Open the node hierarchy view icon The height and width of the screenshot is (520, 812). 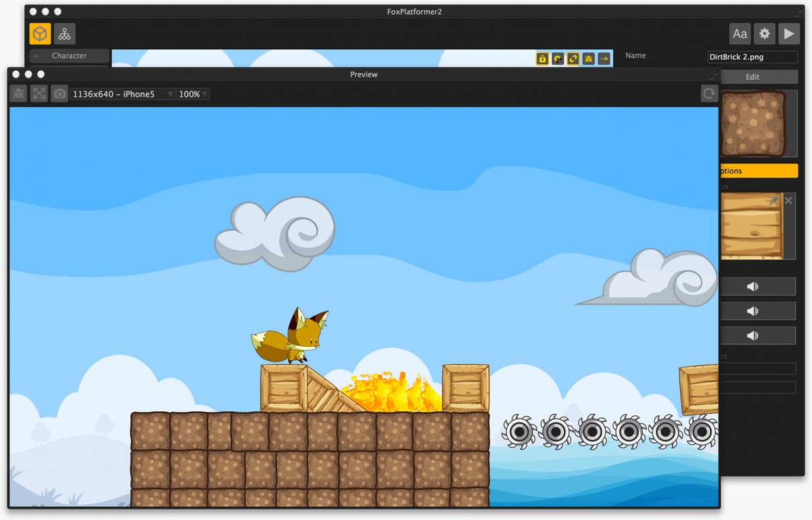click(x=64, y=34)
